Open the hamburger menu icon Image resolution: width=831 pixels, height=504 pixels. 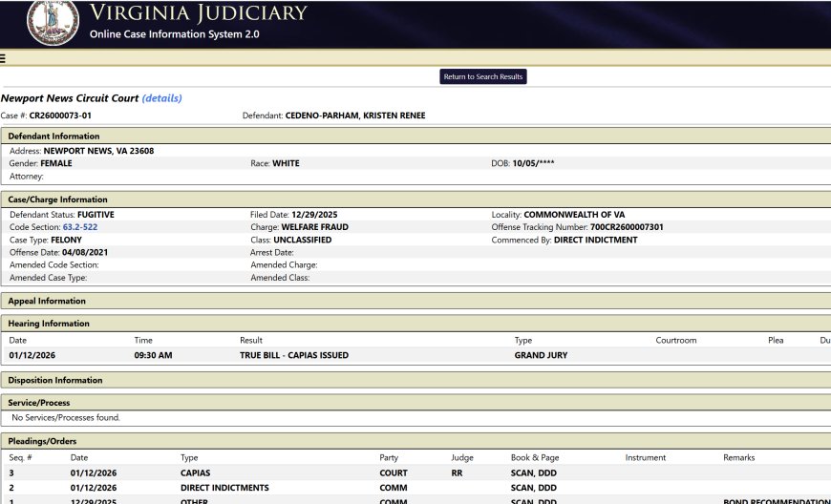point(4,58)
